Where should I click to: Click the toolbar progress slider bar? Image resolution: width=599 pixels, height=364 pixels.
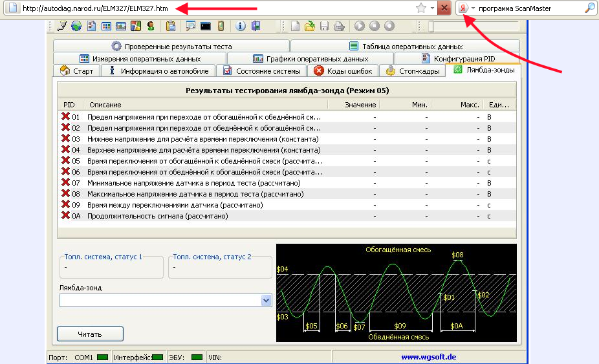click(474, 26)
